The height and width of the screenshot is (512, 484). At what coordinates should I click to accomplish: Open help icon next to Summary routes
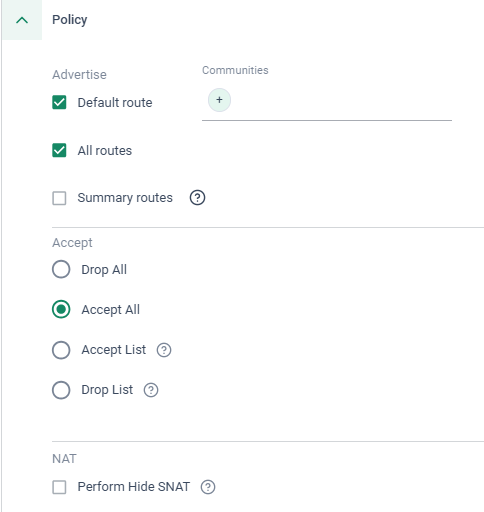coord(197,198)
